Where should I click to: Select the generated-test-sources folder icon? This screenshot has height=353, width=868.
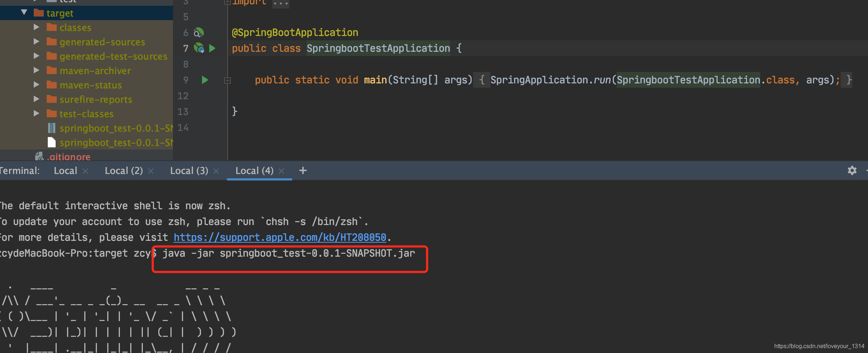click(52, 56)
